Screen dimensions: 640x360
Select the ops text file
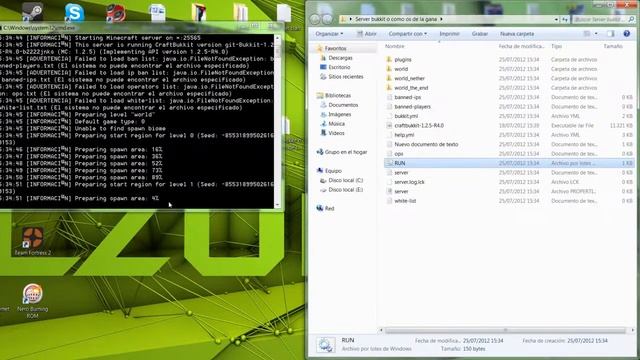[x=399, y=153]
